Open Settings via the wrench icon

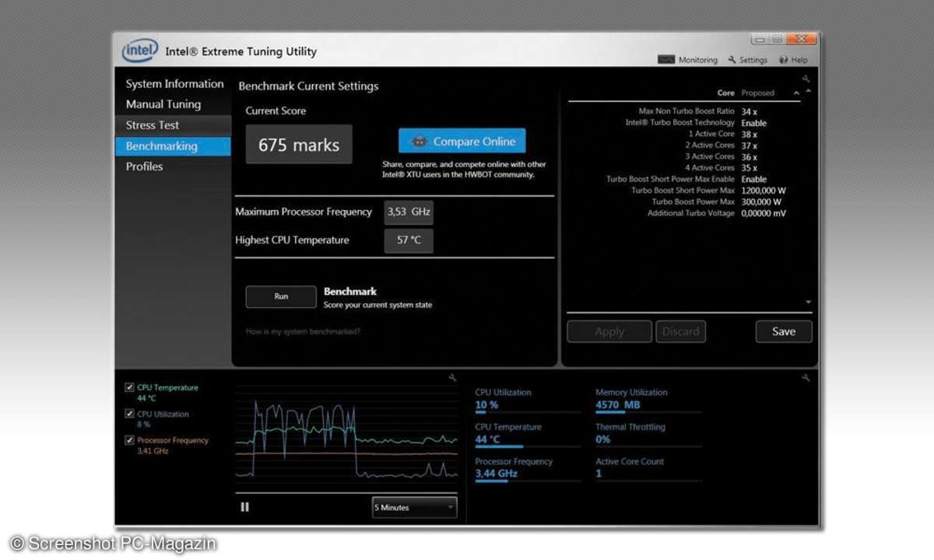[x=747, y=60]
